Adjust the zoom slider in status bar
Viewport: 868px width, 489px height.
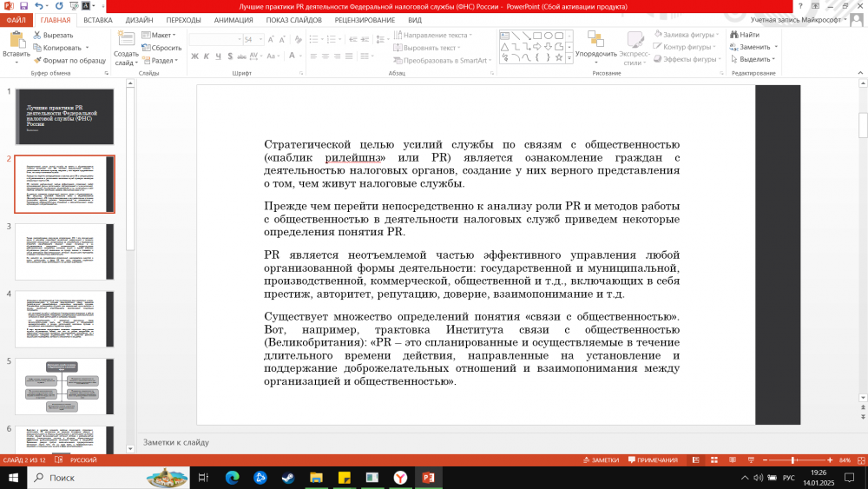792,459
